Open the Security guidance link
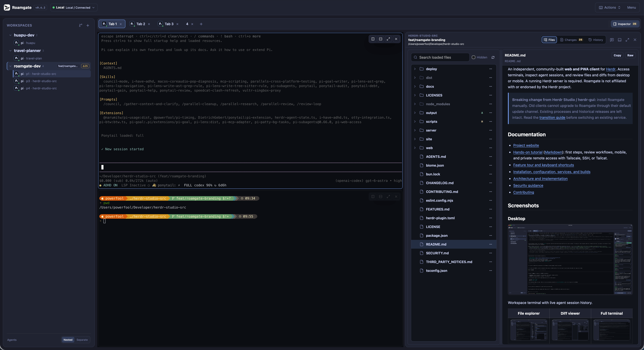This screenshot has width=644, height=350. 528,185
